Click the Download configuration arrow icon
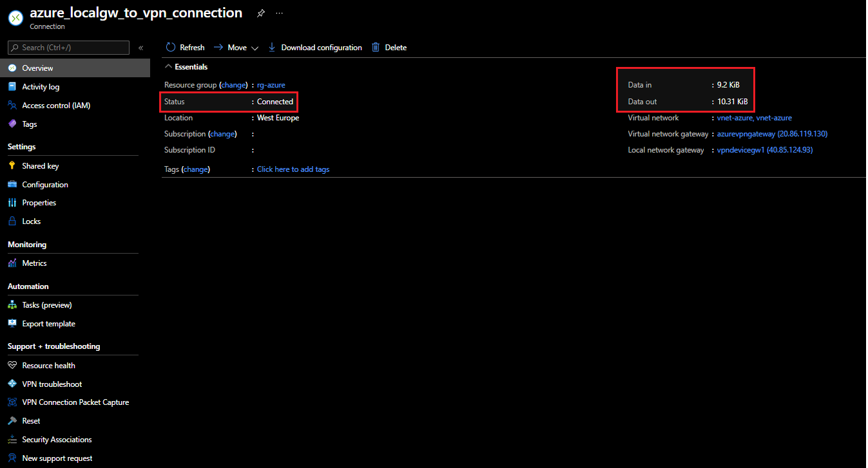 (272, 48)
